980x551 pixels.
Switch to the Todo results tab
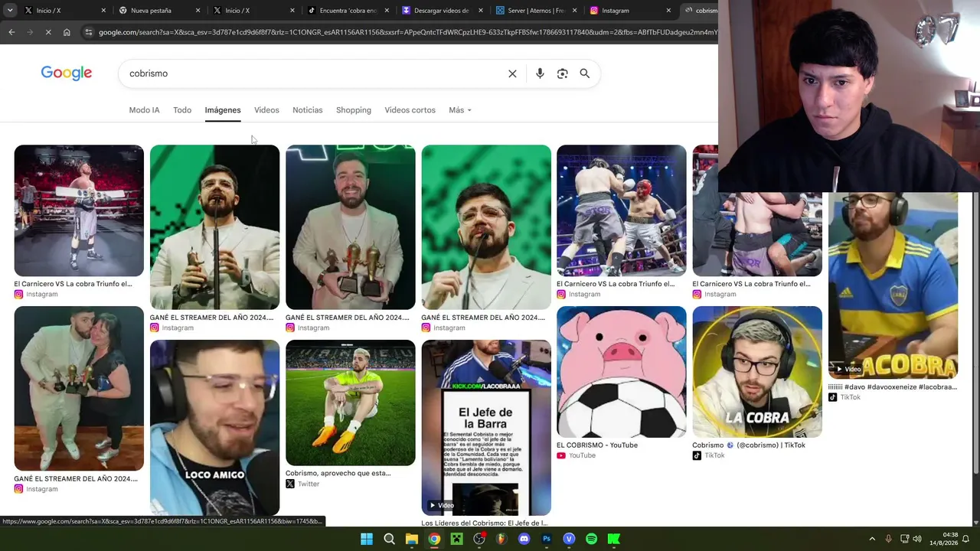182,110
